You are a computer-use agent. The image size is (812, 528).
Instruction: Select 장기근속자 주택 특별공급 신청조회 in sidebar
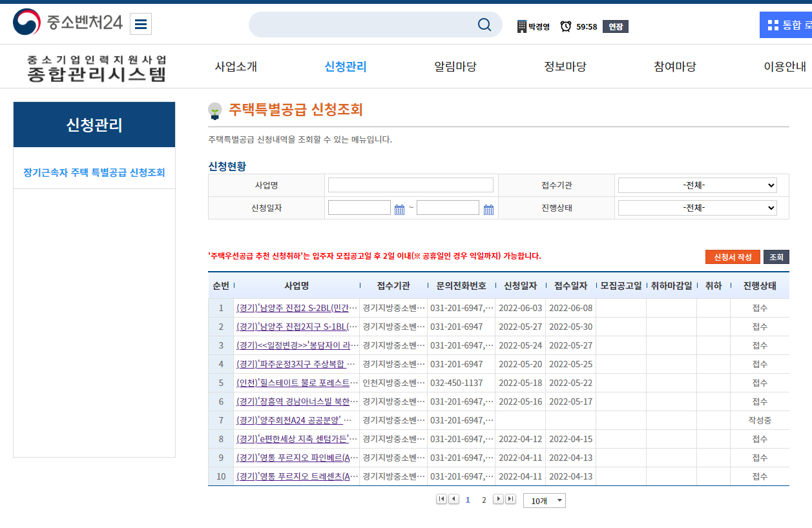[94, 172]
